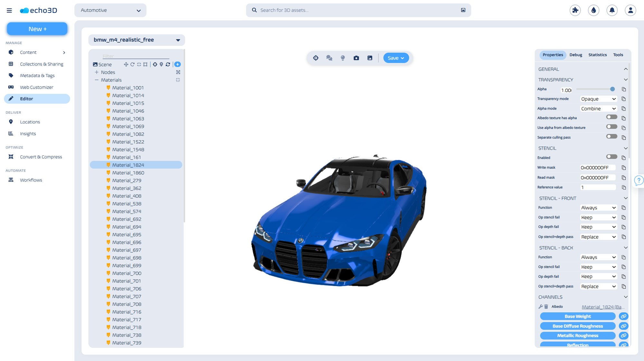
Task: Click the Alpha slider handle
Action: click(612, 89)
